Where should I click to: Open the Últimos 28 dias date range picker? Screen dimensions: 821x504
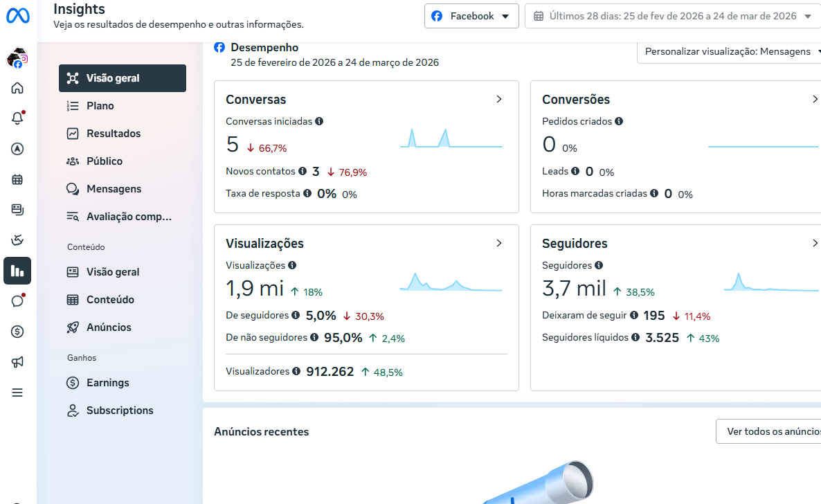click(674, 16)
